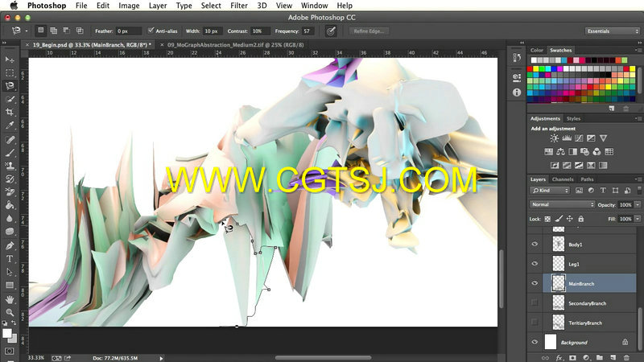The height and width of the screenshot is (362, 644).
Task: Add a Color Balance adjustment
Action: tap(560, 152)
